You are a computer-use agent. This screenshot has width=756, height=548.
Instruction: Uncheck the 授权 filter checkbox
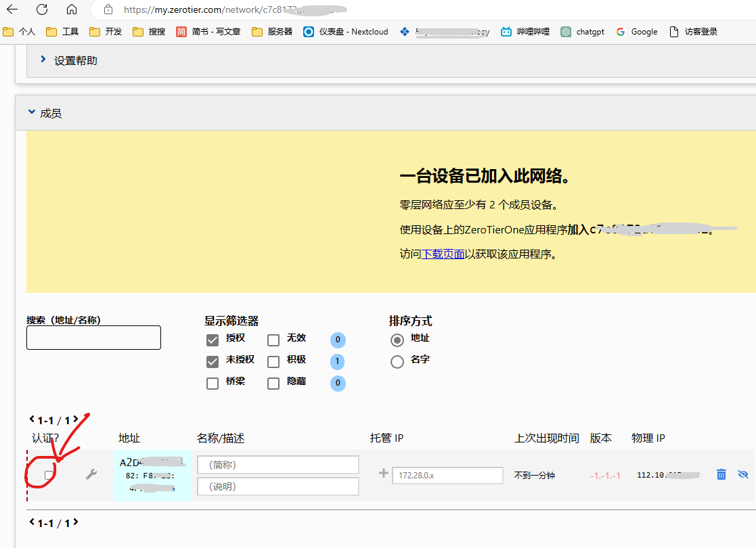pyautogui.click(x=213, y=340)
